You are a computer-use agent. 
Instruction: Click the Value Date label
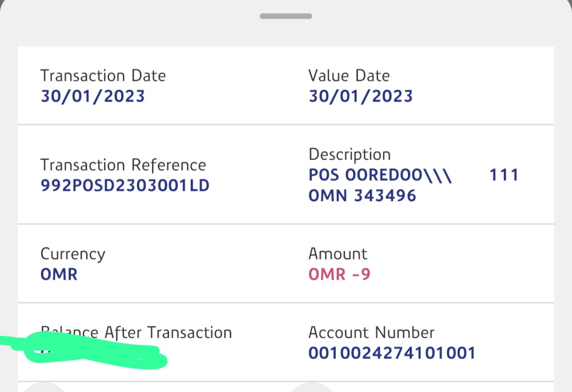pyautogui.click(x=349, y=76)
